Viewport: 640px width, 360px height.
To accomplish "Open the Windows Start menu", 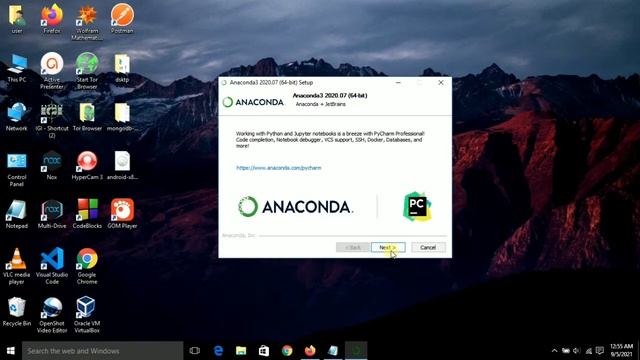I will 11,351.
